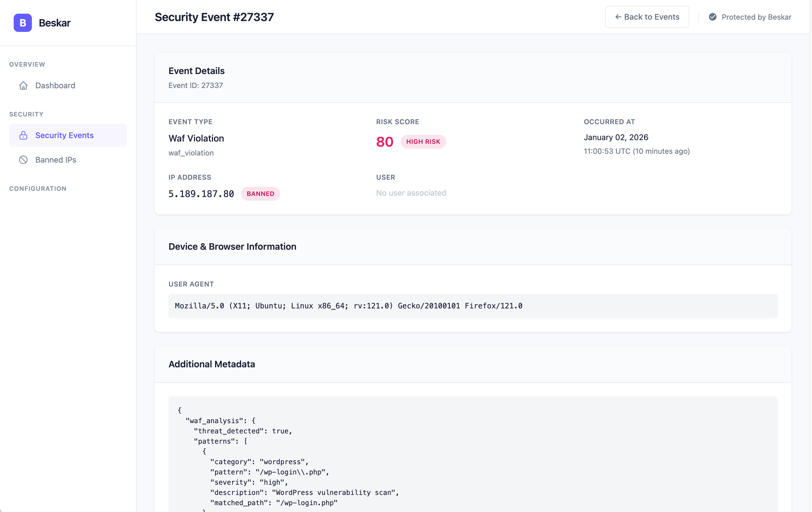Navigate to Banned IPs section
Screen dimensions: 812x512
click(x=55, y=160)
